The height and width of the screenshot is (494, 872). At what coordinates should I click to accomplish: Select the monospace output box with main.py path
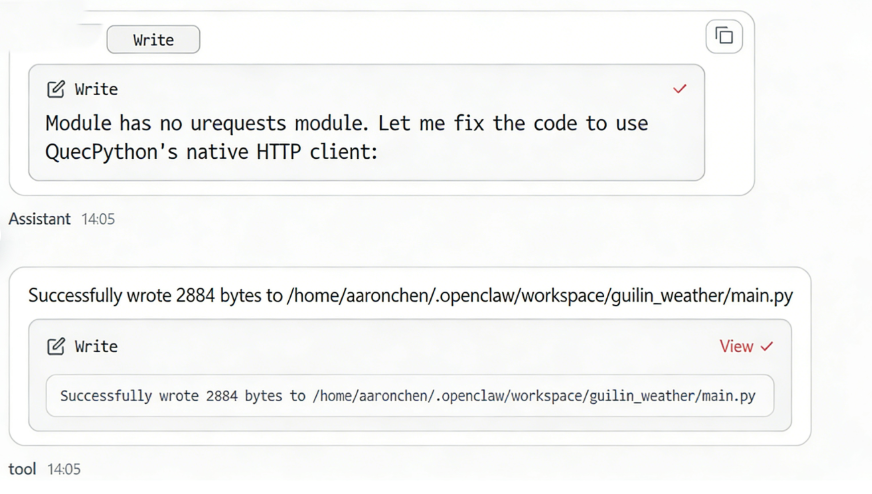409,396
